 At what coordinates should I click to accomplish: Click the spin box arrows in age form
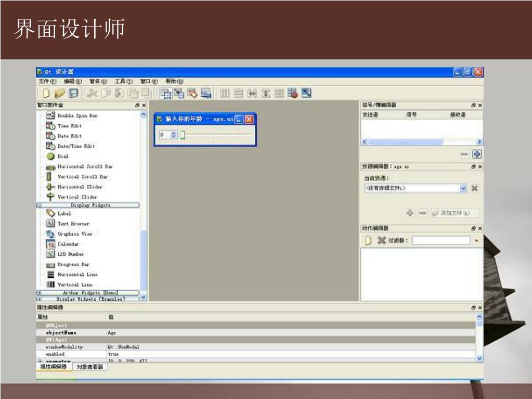[x=174, y=135]
